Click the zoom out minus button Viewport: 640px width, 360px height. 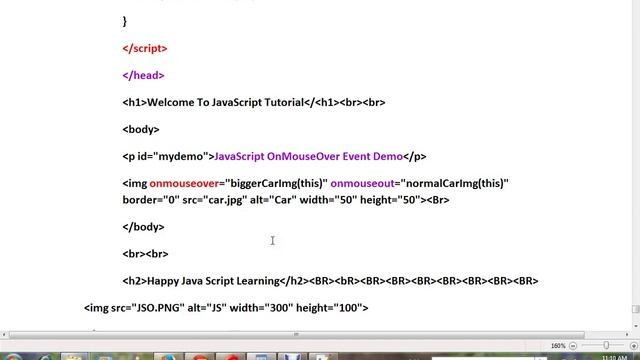pyautogui.click(x=573, y=346)
